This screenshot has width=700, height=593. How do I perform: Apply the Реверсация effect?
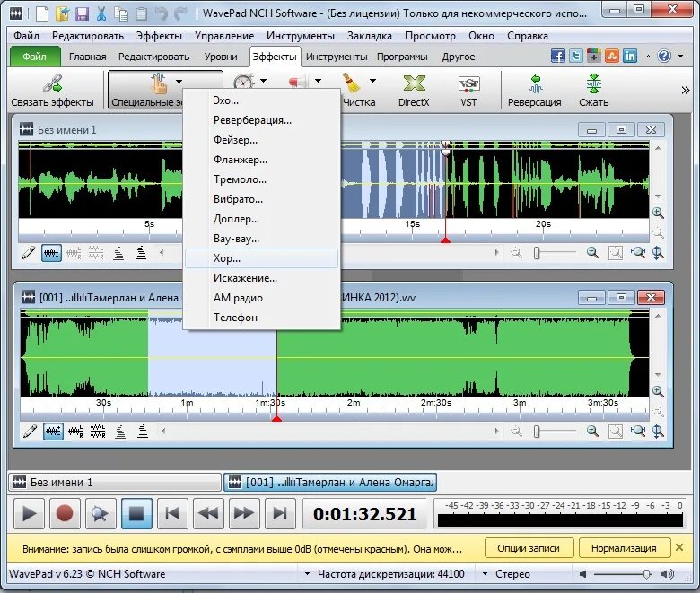(534, 90)
